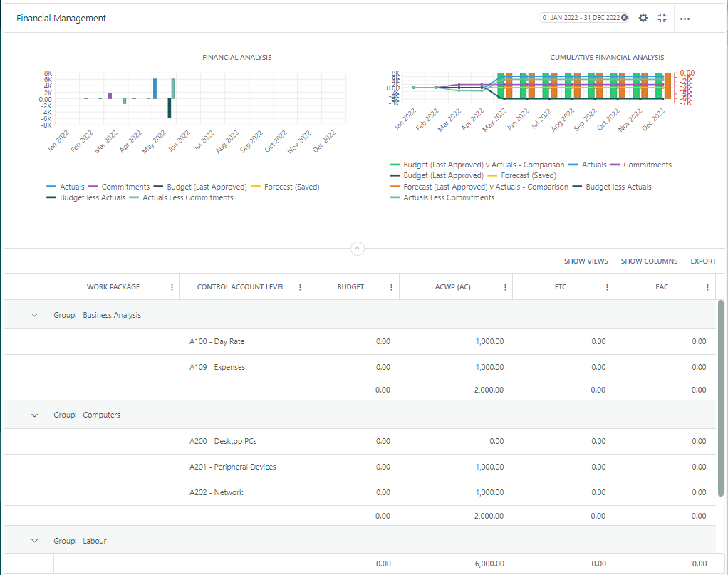Toggle Budget (Last Approved) legend in Financial Analysis chart

click(200, 187)
